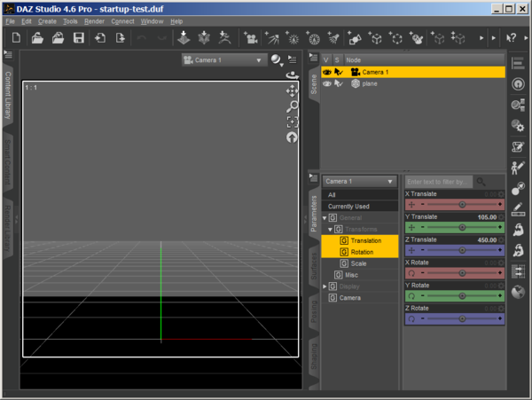Select the Scale property group
This screenshot has width=532, height=400.
[358, 263]
